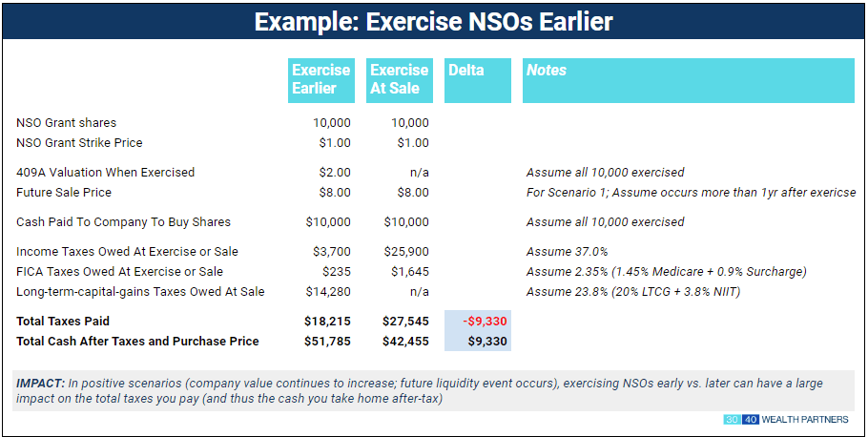The image size is (868, 437).
Task: Click the NSO Grant Strike Price row label
Action: 79,142
